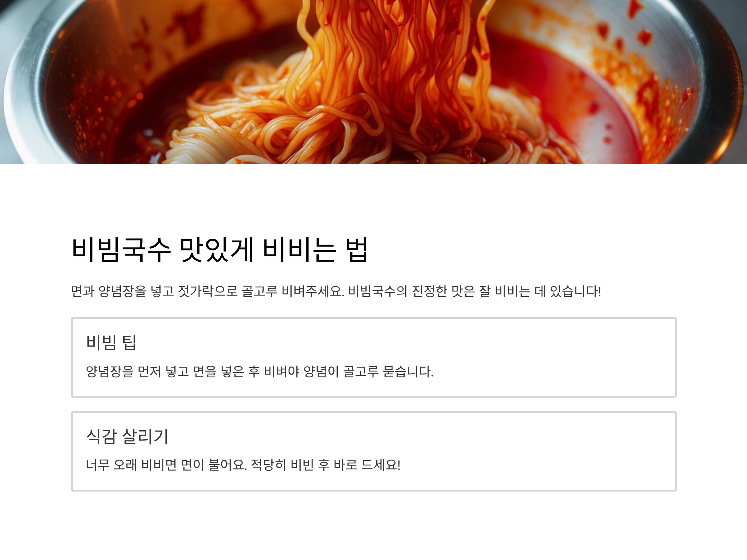This screenshot has height=560, width=747.
Task: Click the empty right side of the '식감 살리기' card
Action: coord(540,451)
